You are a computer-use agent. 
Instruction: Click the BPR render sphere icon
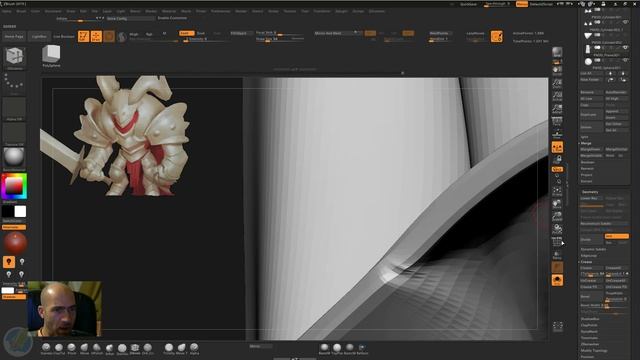557,52
